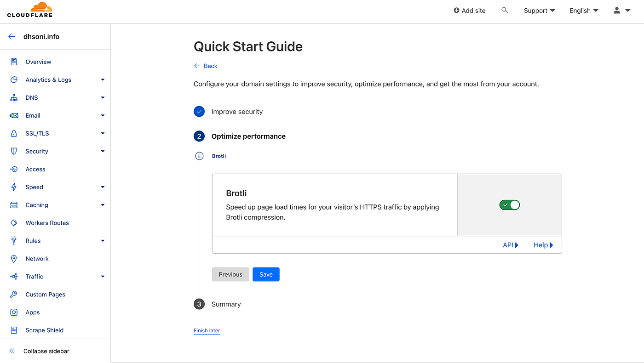Click the Access label in the sidebar

(35, 169)
